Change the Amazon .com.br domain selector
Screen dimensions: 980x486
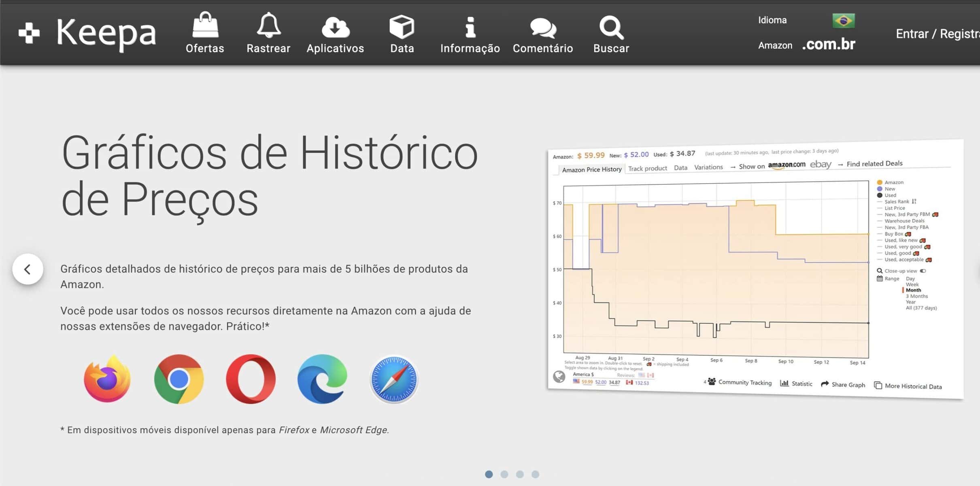coord(828,45)
